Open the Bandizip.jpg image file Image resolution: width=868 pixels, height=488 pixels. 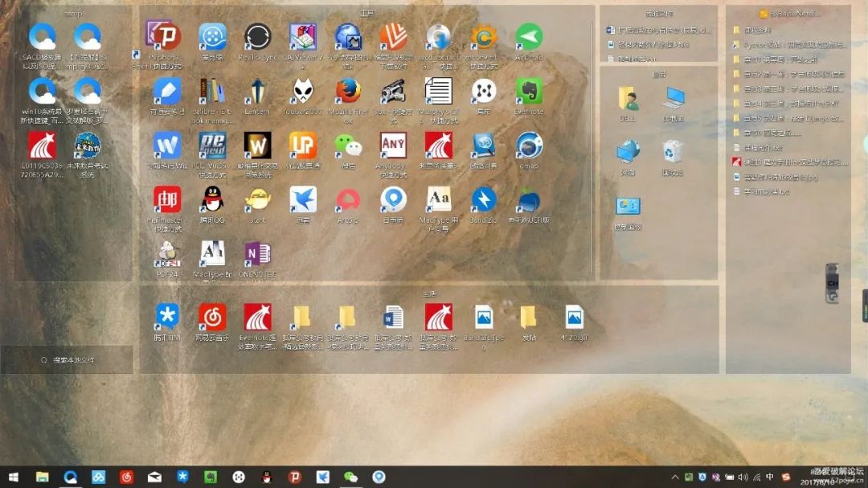pyautogui.click(x=483, y=318)
